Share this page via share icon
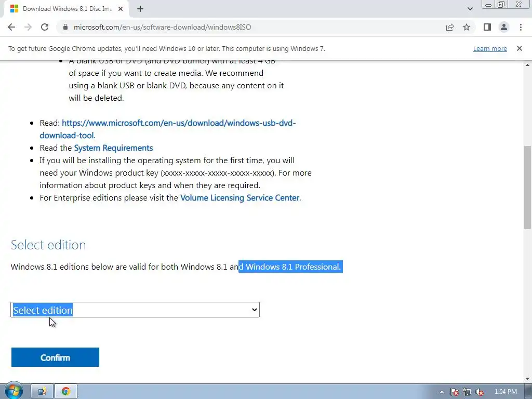 click(x=450, y=27)
